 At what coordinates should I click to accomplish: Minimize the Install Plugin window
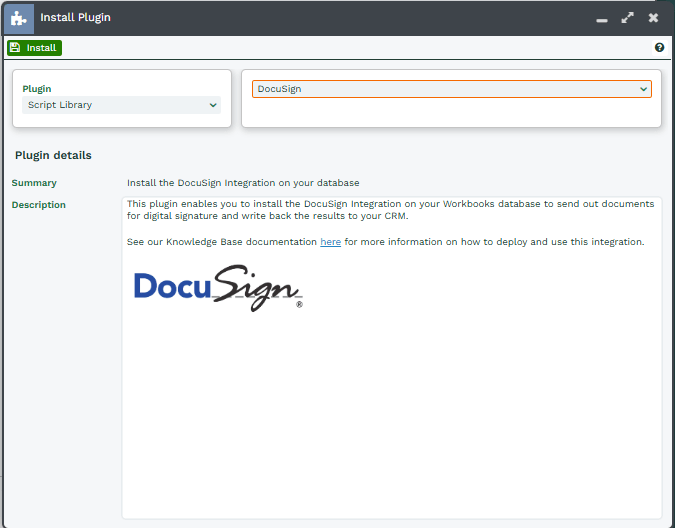[602, 20]
